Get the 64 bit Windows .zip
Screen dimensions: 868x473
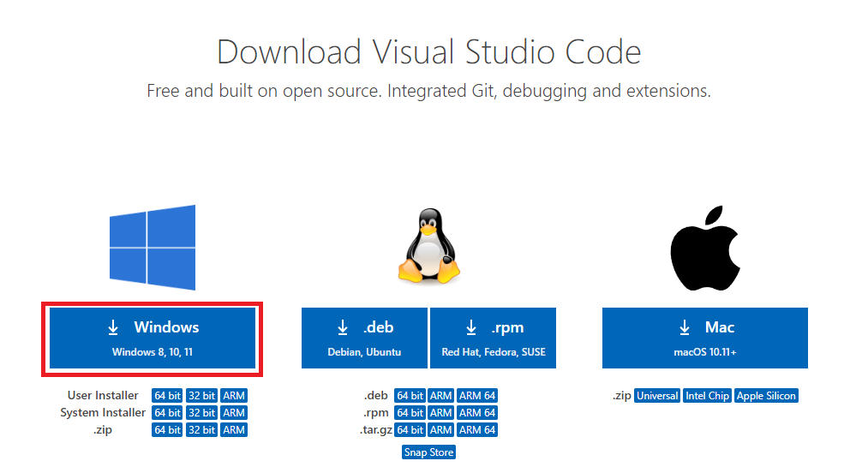tap(167, 430)
